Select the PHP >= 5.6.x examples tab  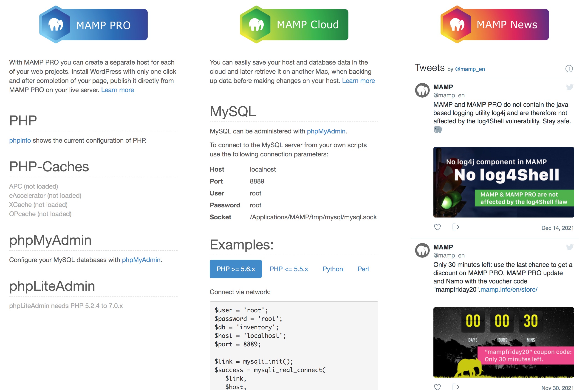236,269
